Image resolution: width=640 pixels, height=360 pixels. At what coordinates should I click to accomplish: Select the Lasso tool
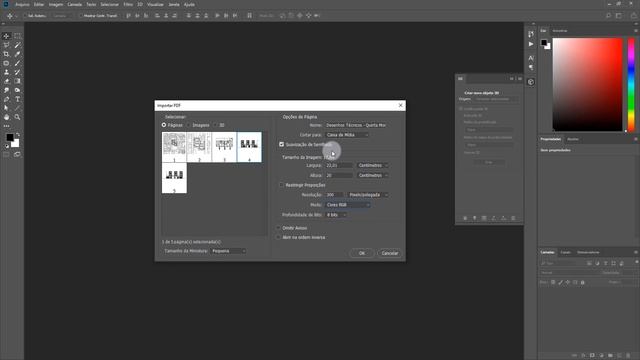[x=6, y=45]
